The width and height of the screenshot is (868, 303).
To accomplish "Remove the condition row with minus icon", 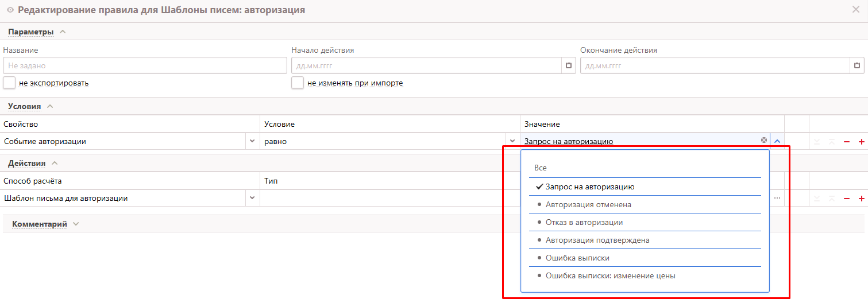I will coord(847,142).
